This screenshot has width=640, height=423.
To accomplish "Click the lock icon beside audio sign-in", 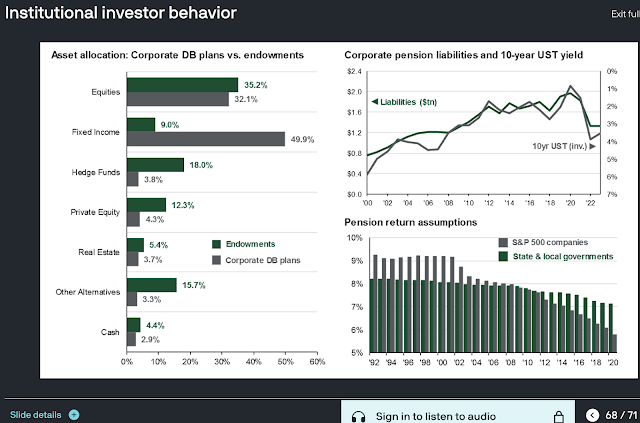I will [558, 417].
